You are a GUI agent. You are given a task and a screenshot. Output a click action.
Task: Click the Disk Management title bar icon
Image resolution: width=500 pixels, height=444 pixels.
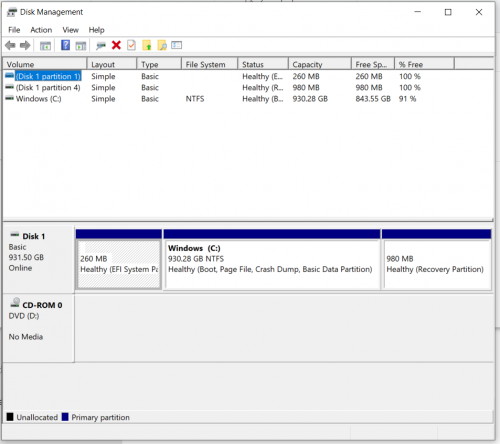[12, 12]
